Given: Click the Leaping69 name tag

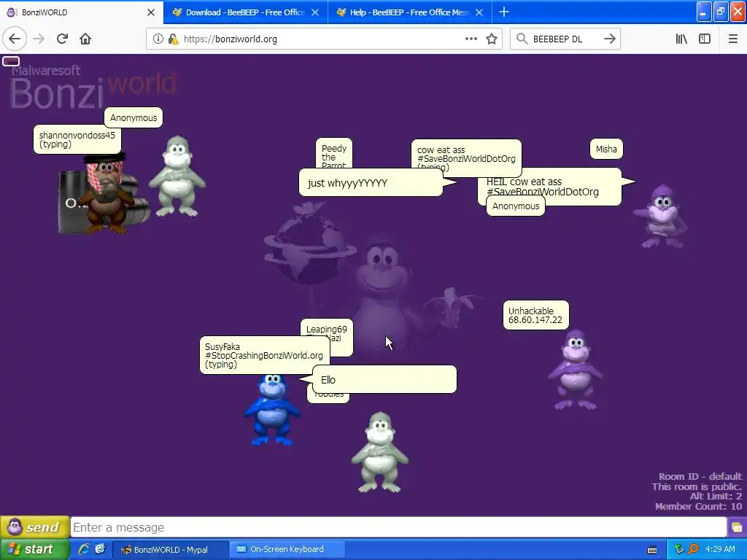Looking at the screenshot, I should click(x=327, y=327).
